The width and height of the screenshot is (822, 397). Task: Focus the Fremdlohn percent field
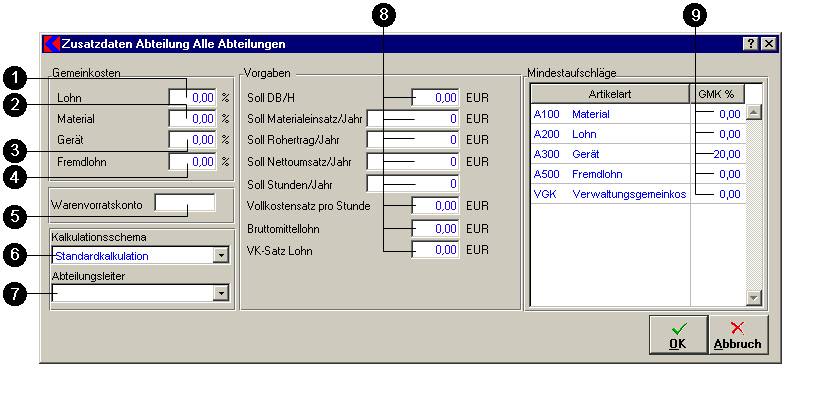click(192, 162)
